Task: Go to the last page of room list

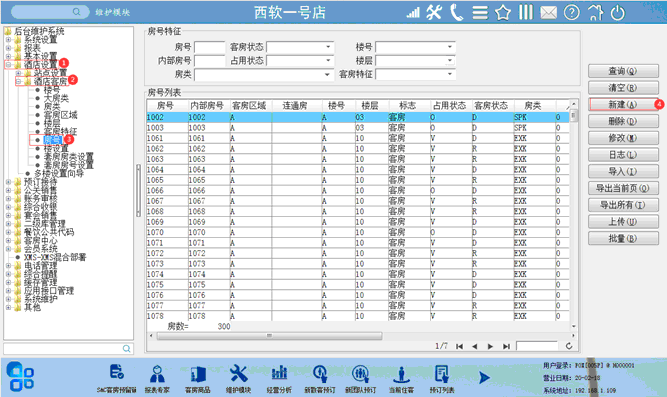Action: coord(506,346)
